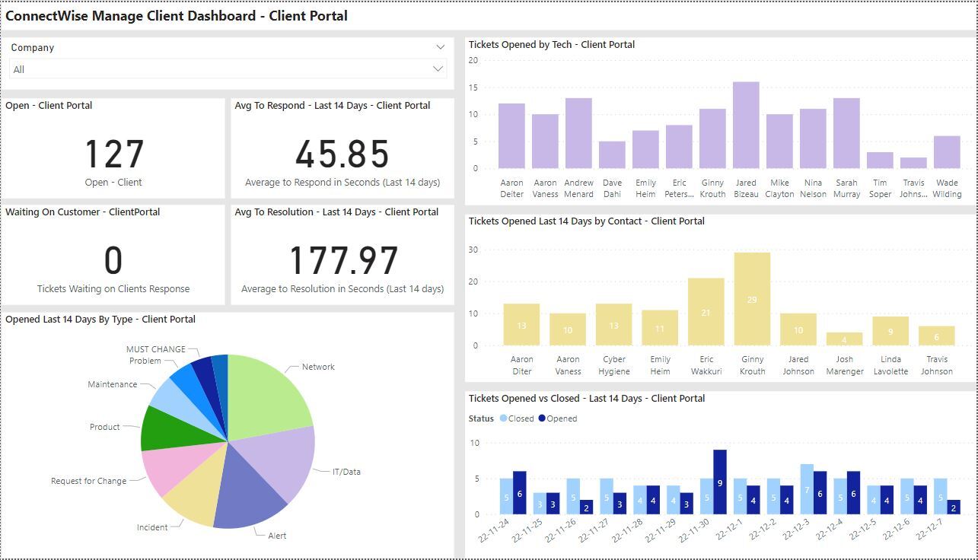Click the MUST CHANGE pie label
Image resolution: width=978 pixels, height=560 pixels.
[155, 349]
